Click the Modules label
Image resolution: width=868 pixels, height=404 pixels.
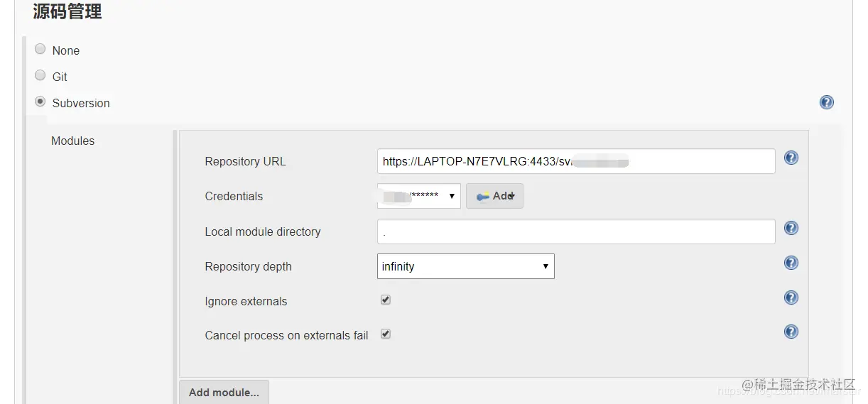tap(72, 141)
